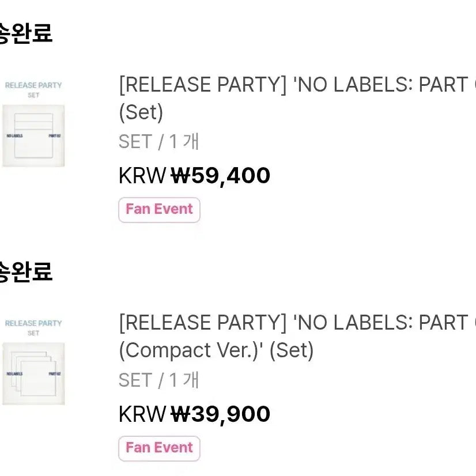Open the first '[RELEASE PARTY] NO LABELS: PART' title
The height and width of the screenshot is (476, 476).
coord(297,84)
